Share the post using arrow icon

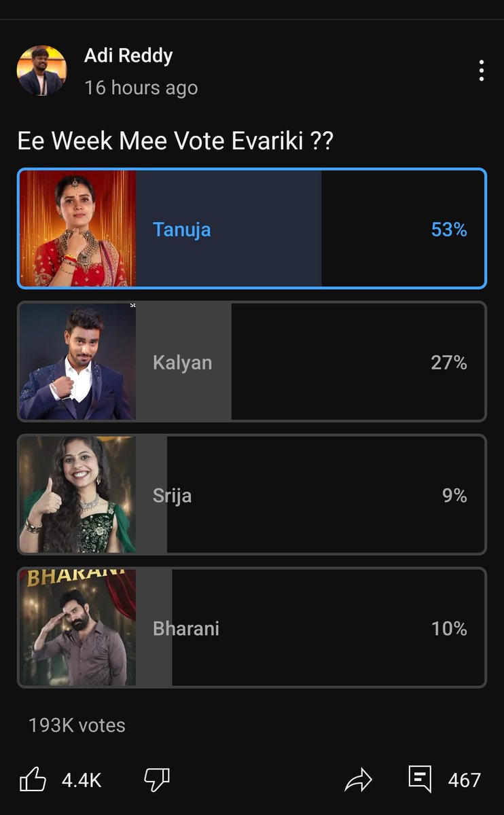[359, 780]
